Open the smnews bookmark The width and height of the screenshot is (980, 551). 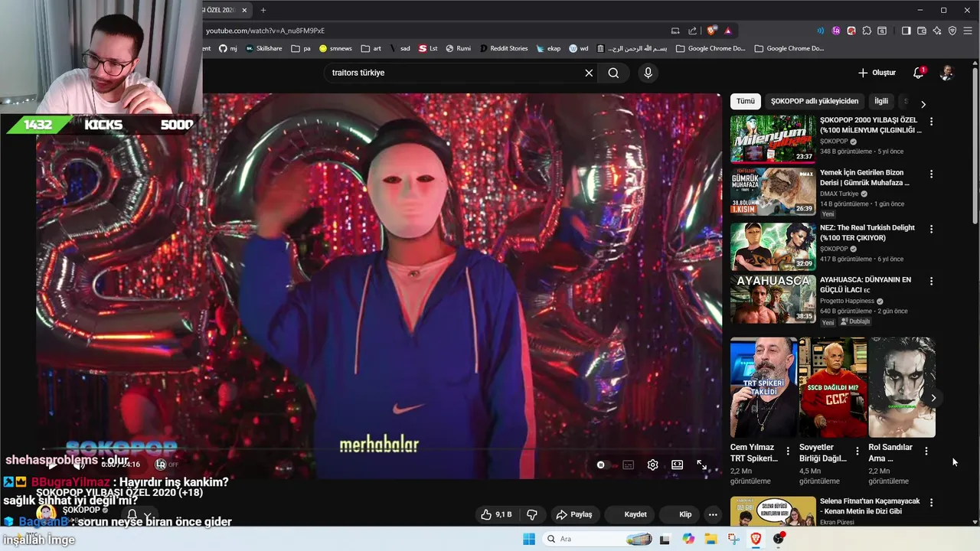click(x=335, y=48)
